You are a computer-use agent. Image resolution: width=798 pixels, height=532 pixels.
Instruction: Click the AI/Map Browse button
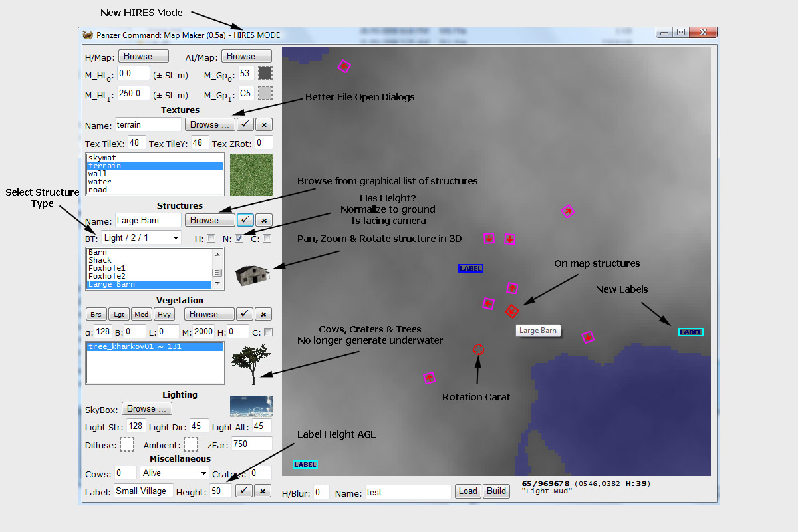(246, 57)
